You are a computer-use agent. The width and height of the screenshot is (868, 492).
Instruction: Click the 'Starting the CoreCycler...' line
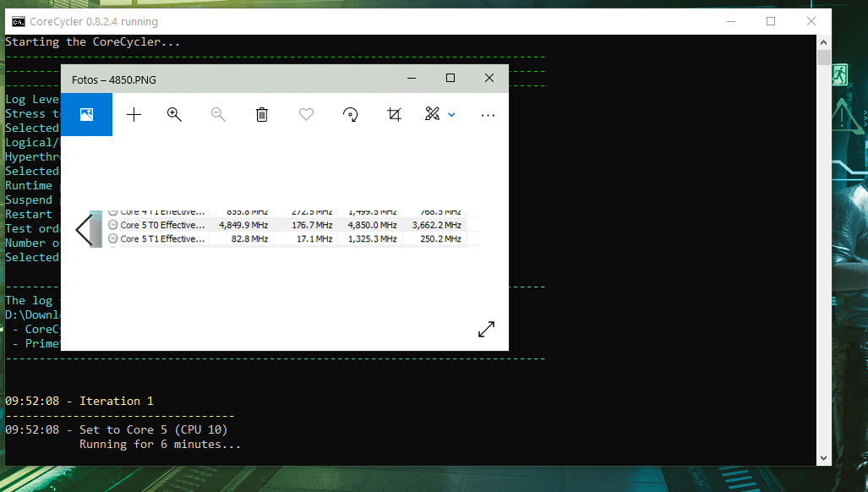tap(92, 42)
